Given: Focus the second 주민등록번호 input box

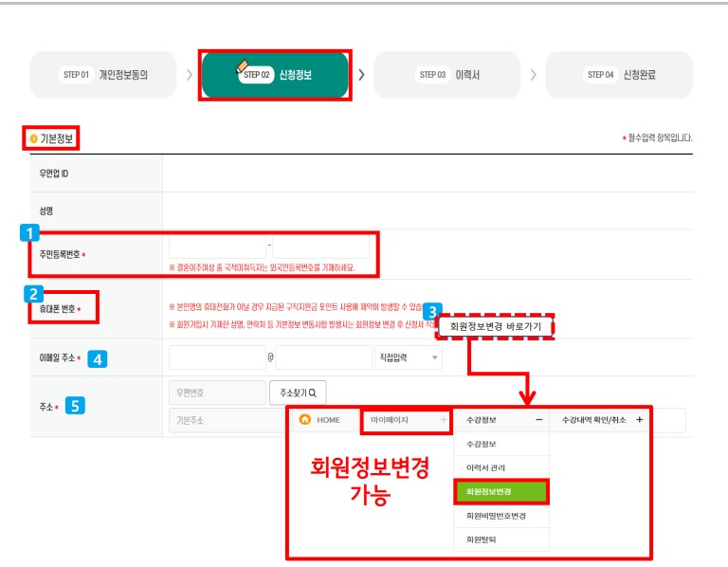Looking at the screenshot, I should [x=320, y=247].
